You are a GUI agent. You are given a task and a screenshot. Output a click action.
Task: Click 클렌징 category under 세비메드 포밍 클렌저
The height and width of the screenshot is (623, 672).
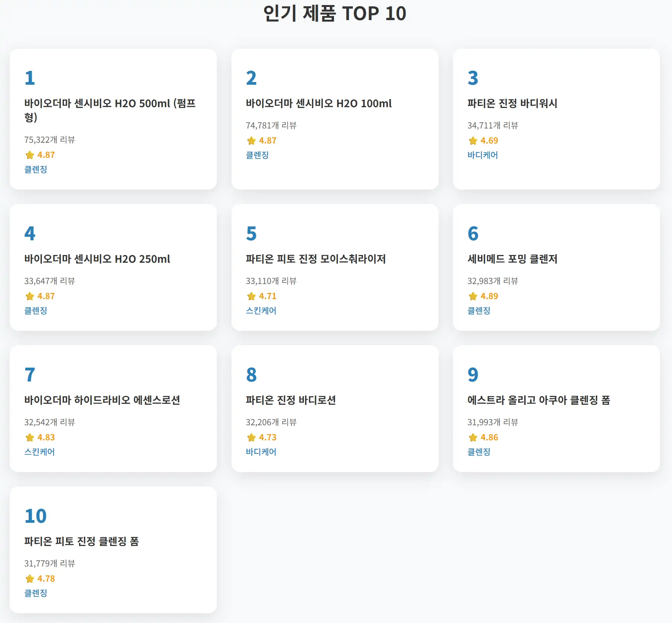(x=479, y=311)
